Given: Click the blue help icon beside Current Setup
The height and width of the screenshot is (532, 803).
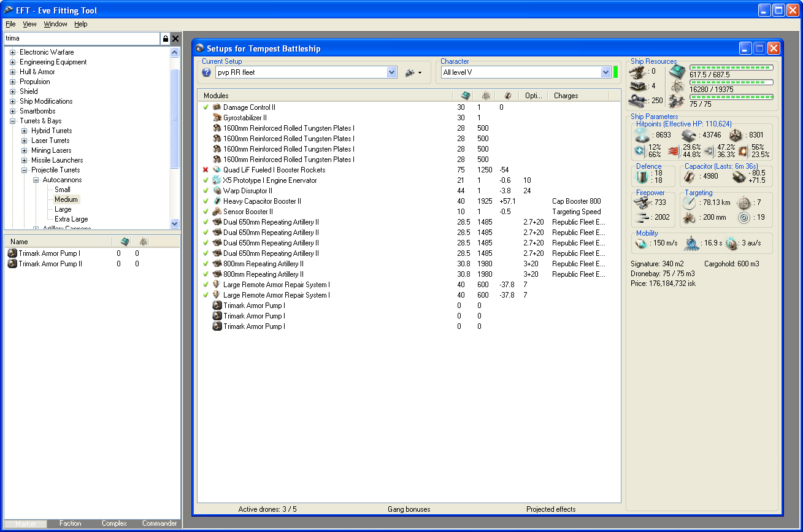Looking at the screenshot, I should click(206, 72).
